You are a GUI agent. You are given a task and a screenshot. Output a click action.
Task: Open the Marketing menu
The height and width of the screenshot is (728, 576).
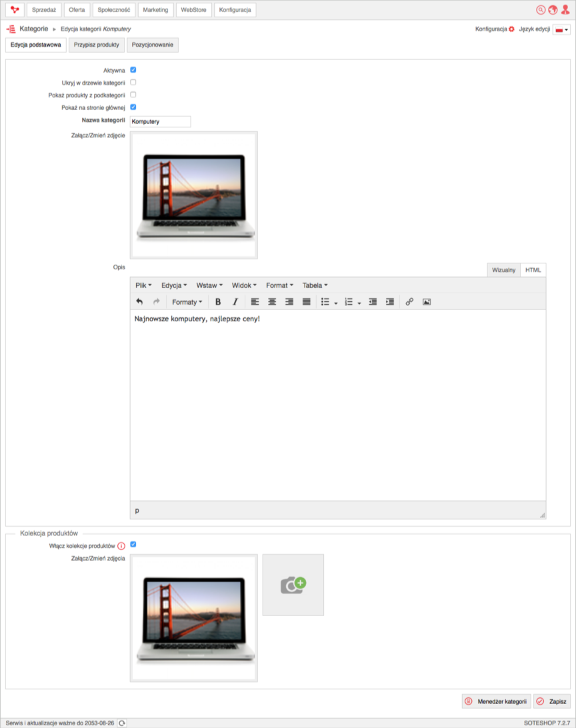click(155, 10)
